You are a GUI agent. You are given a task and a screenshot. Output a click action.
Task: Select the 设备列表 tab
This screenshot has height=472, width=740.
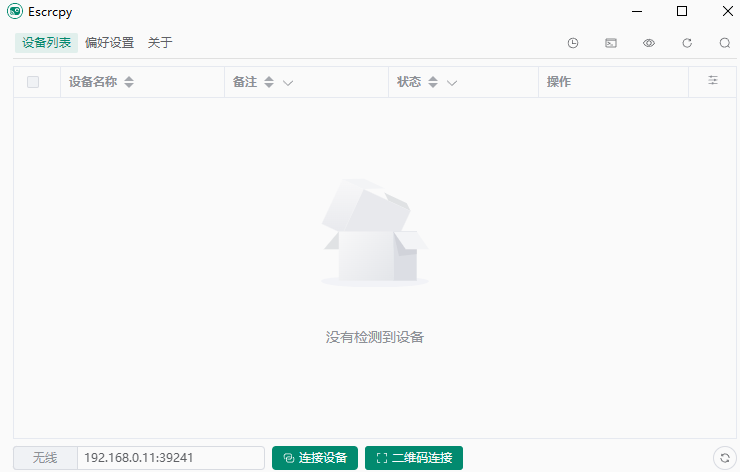click(46, 43)
